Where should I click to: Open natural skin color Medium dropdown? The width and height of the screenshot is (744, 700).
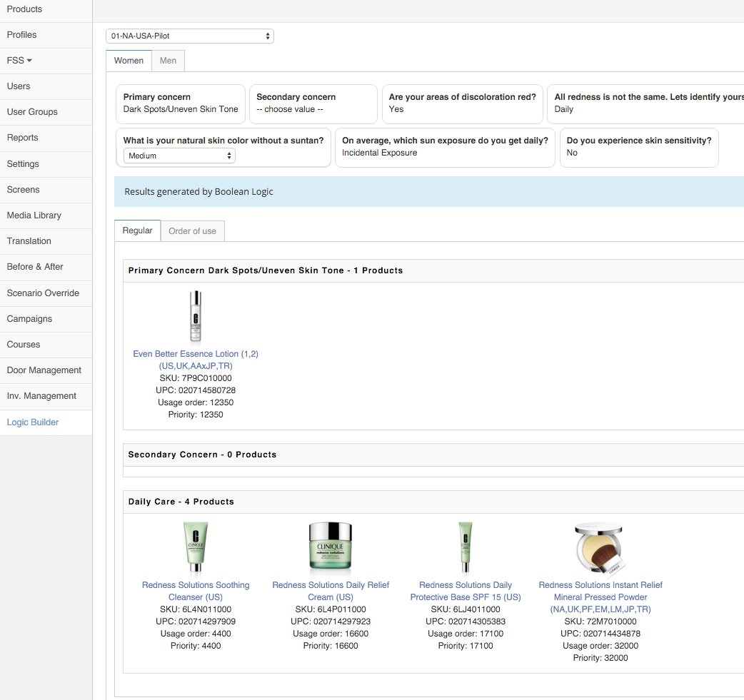(179, 156)
